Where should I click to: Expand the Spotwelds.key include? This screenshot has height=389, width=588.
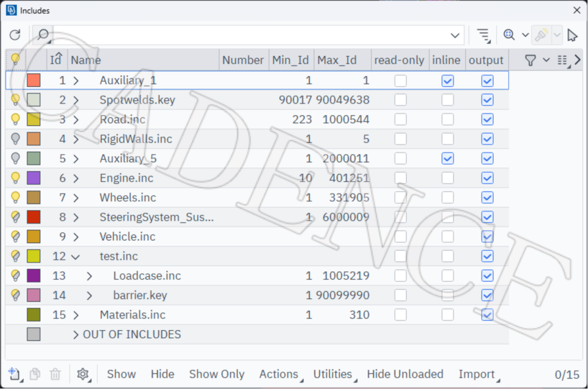[x=76, y=100]
